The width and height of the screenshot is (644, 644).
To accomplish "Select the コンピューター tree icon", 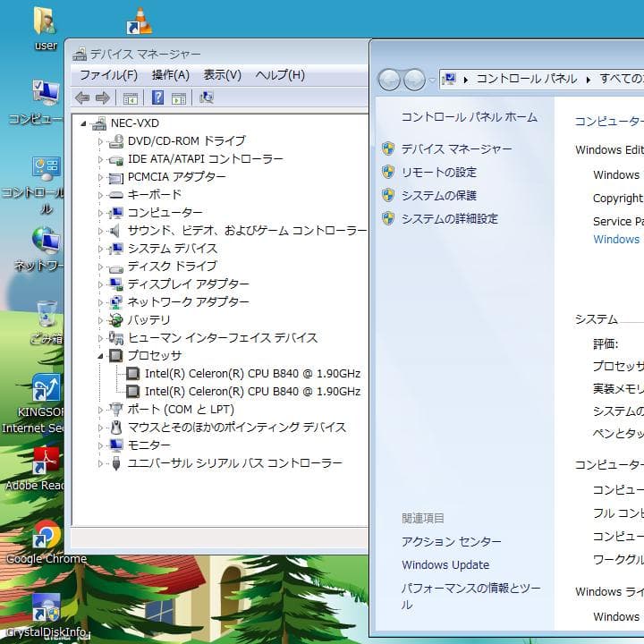I will pos(115,213).
